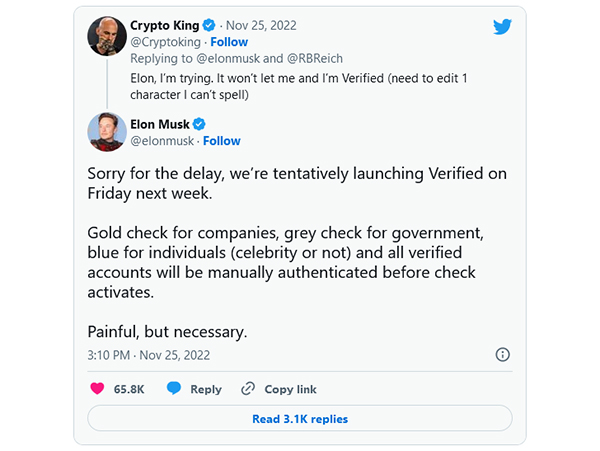Open the tweet info circle icon
Viewport: 600px width, 451px height.
point(503,355)
